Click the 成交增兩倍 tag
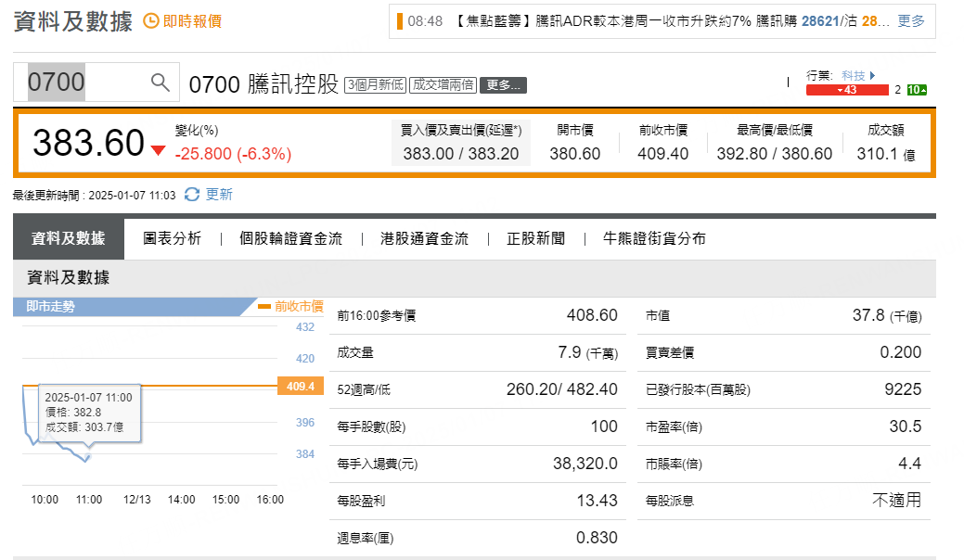This screenshot has height=560, width=964. pyautogui.click(x=443, y=84)
